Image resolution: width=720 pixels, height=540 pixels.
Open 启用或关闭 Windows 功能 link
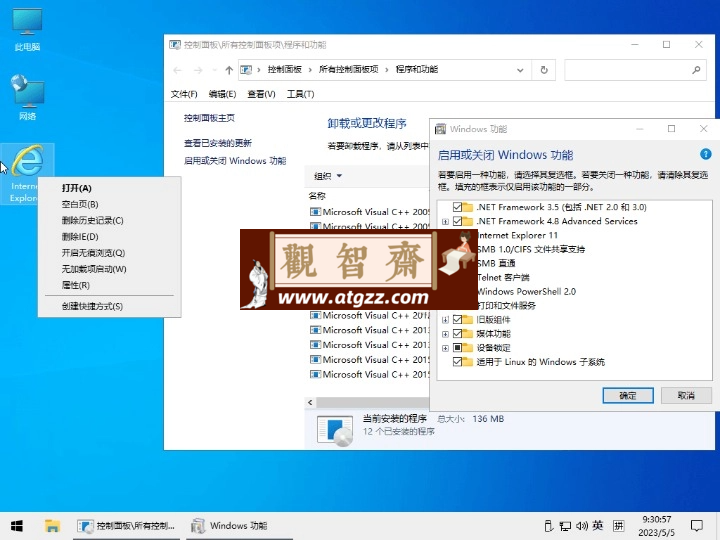(x=235, y=161)
